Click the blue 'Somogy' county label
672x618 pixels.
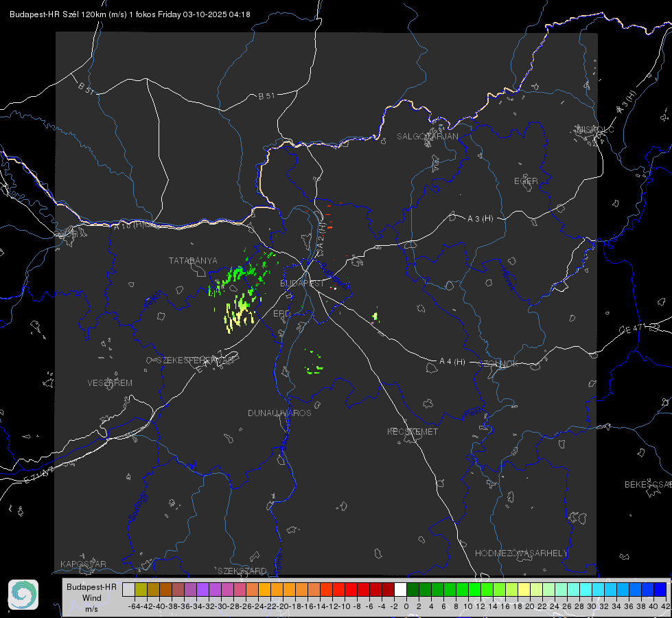click(137, 507)
